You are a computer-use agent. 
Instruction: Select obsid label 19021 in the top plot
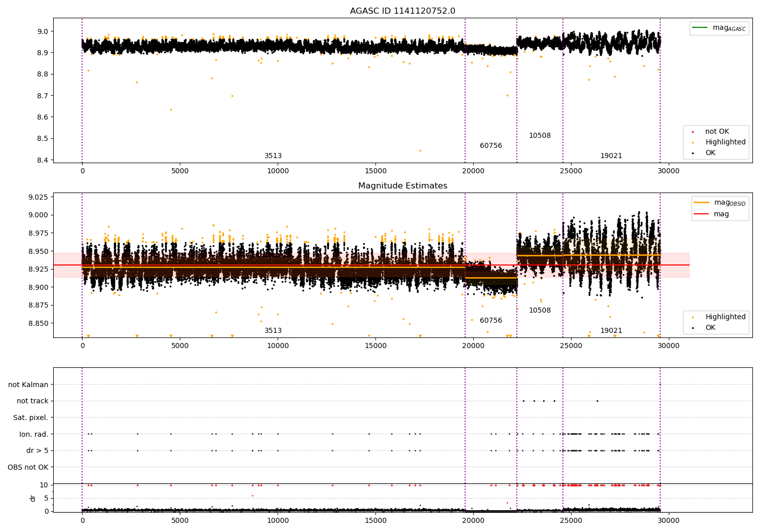(x=611, y=156)
